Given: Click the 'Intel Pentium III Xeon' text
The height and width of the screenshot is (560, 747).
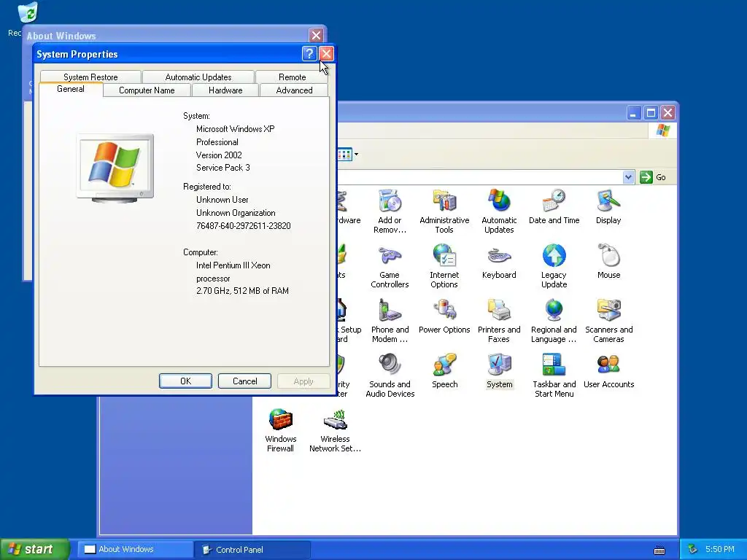Looking at the screenshot, I should [x=233, y=265].
